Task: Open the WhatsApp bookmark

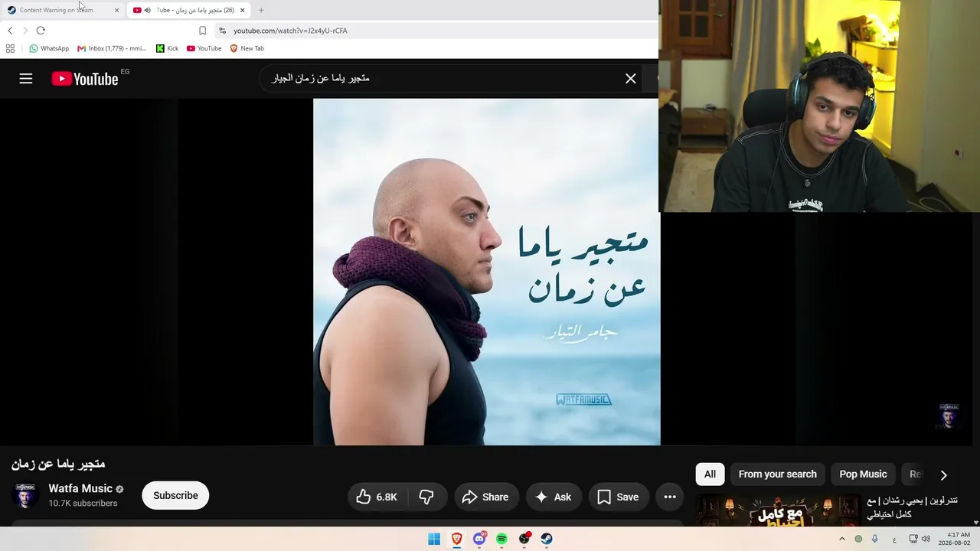Action: point(49,48)
